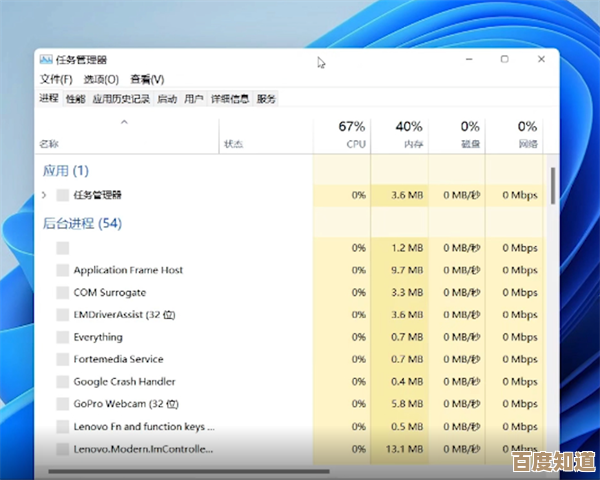This screenshot has width=600, height=480.
Task: Collapse the sort arrow above 名称 column
Action: [124, 122]
